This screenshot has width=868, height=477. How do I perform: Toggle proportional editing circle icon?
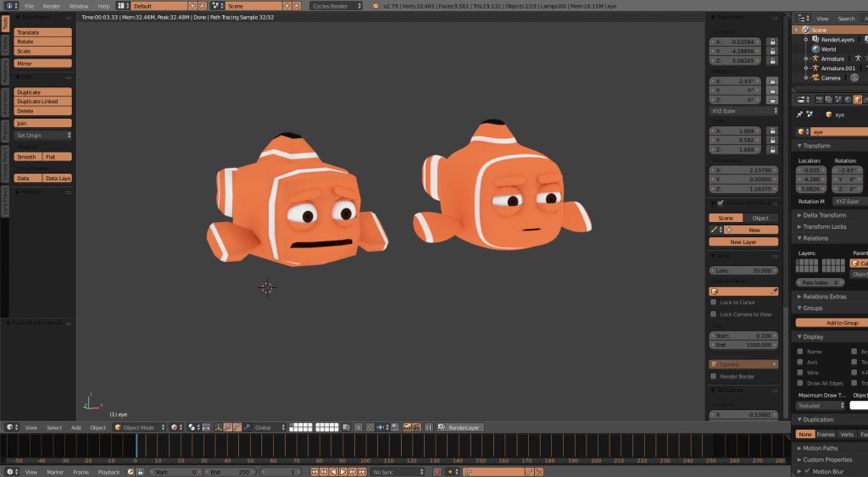point(359,427)
